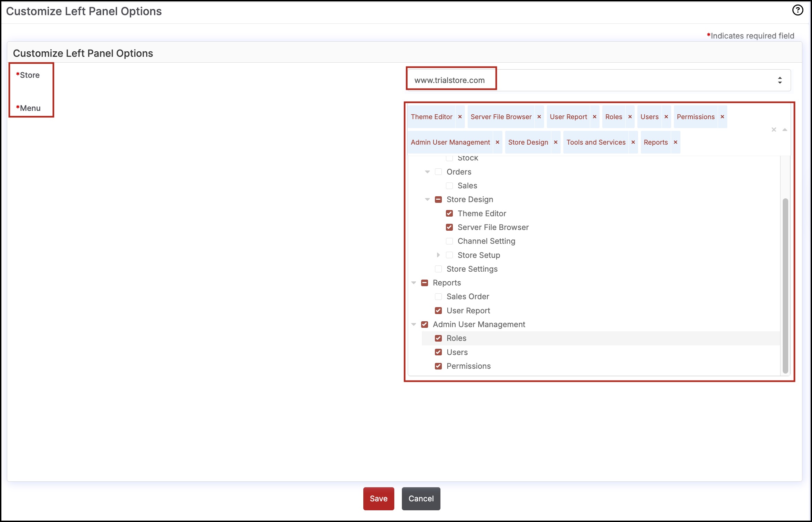Uncheck the Theme Editor checkbox
Image resolution: width=812 pixels, height=522 pixels.
pos(449,213)
